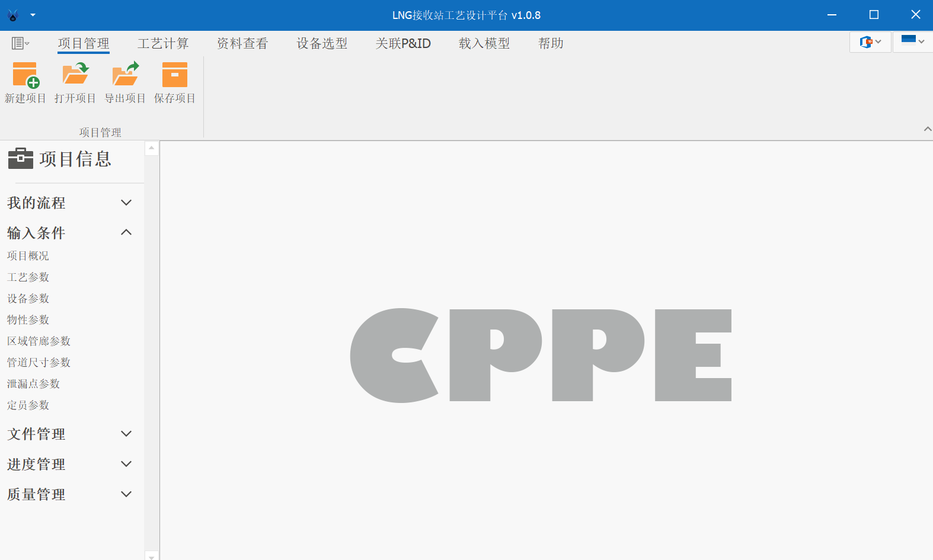The image size is (933, 560).
Task: Expand the 质量管理 section chevron
Action: click(x=126, y=494)
